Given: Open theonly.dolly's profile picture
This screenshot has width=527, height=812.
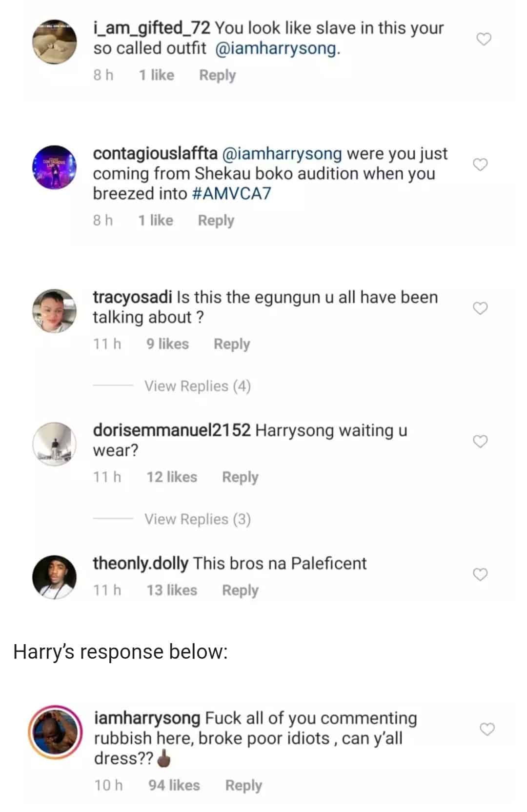Looking at the screenshot, I should [x=54, y=577].
